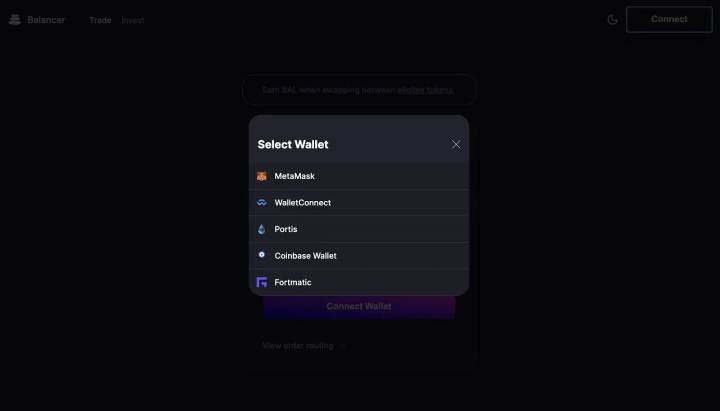The width and height of the screenshot is (720, 411).
Task: Pick Fortmatic wallet option
Action: pyautogui.click(x=359, y=282)
